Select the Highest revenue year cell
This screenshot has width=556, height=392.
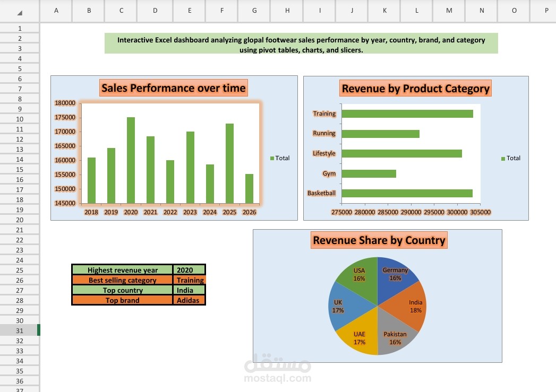pos(122,269)
